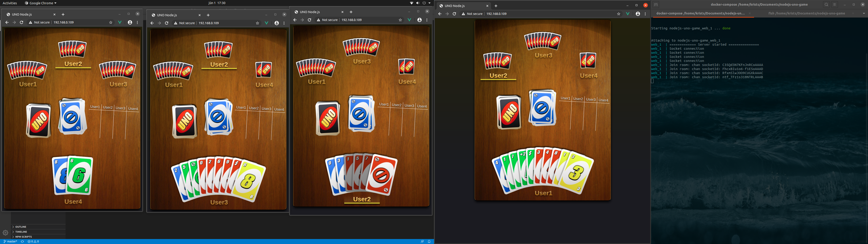Bookmark the page in leftmost Chrome window
Image resolution: width=868 pixels, height=244 pixels.
[111, 23]
